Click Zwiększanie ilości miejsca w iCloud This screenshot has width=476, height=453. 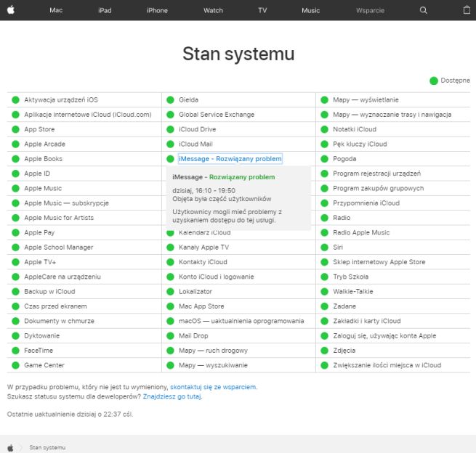[x=387, y=365]
